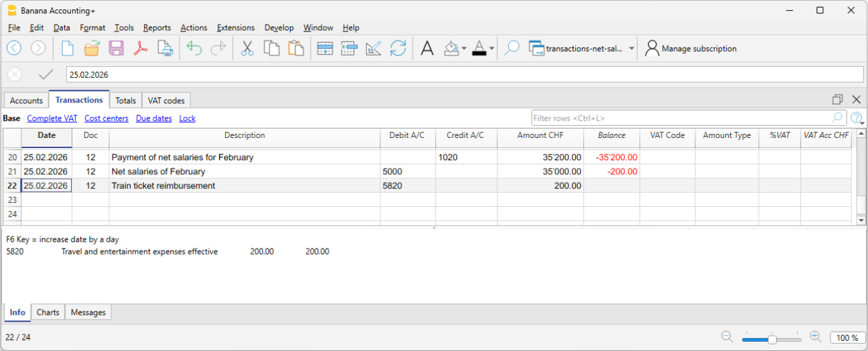Show the Complete VAT columns view
The image size is (868, 351).
[52, 119]
